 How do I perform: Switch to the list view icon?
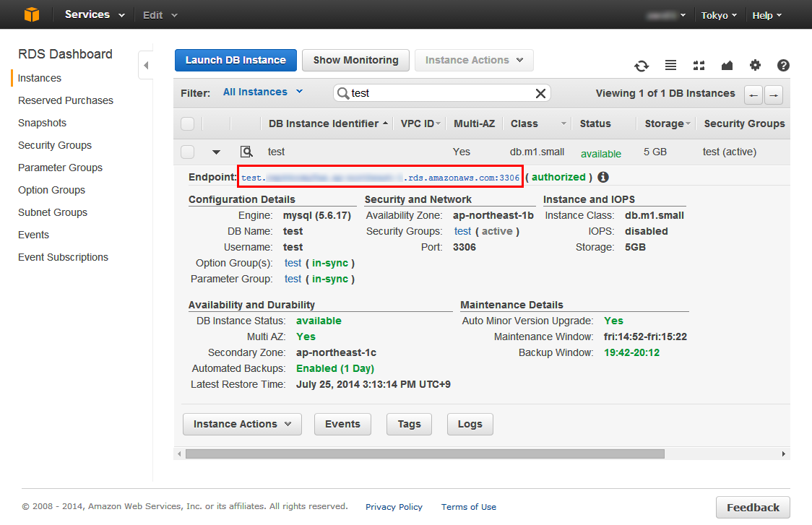click(x=670, y=65)
